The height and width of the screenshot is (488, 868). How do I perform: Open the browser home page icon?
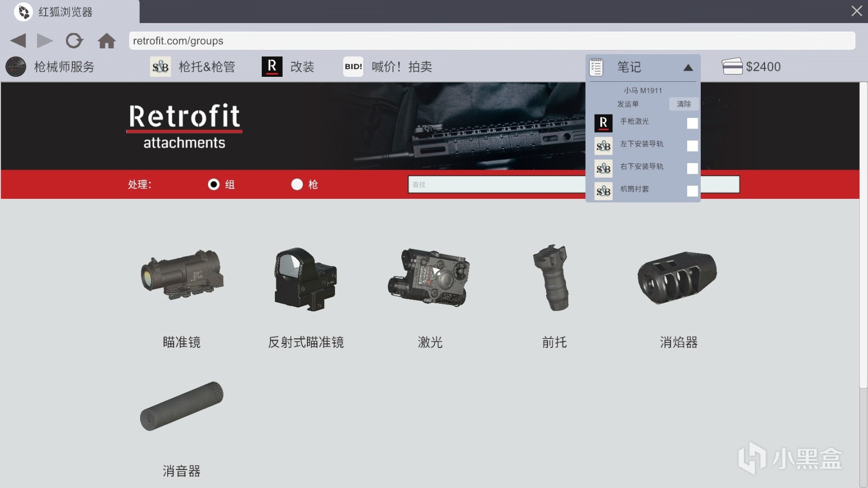click(106, 41)
